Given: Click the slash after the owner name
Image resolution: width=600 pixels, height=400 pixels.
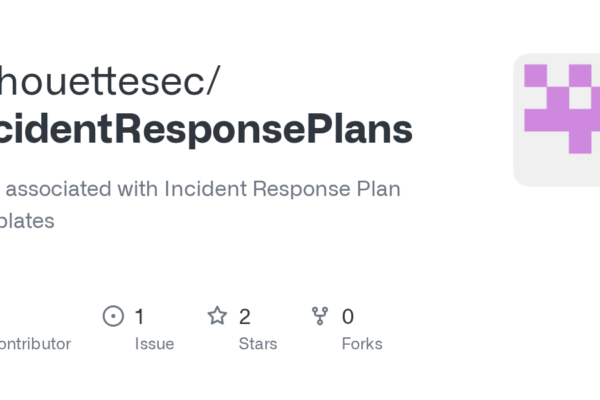Looking at the screenshot, I should [208, 82].
